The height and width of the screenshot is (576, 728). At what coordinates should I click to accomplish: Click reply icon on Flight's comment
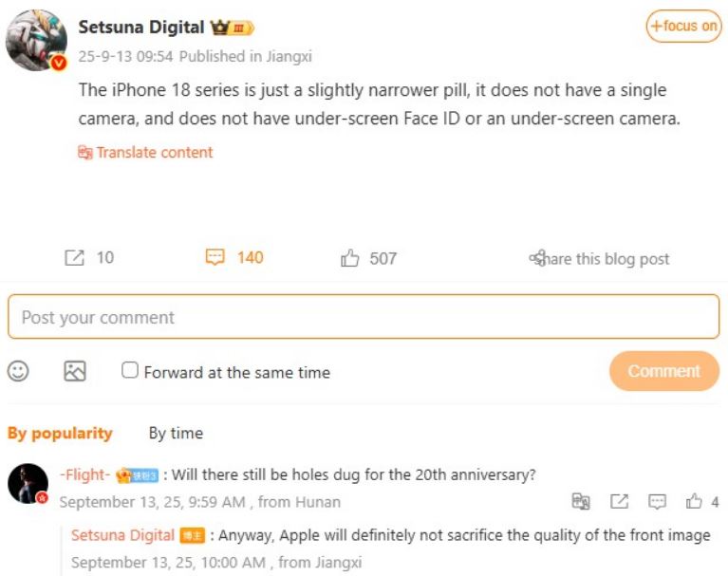[x=657, y=501]
